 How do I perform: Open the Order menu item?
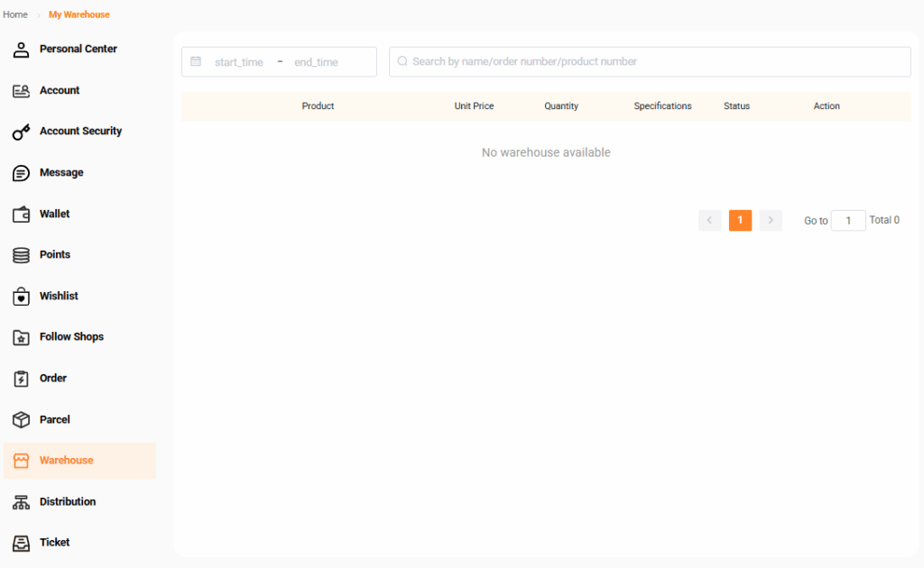(x=53, y=378)
